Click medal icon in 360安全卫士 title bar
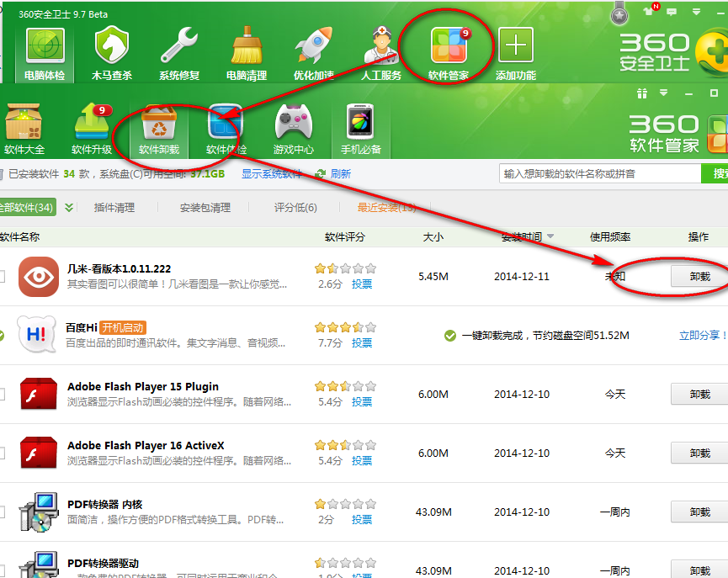The height and width of the screenshot is (578, 728). pos(619,13)
